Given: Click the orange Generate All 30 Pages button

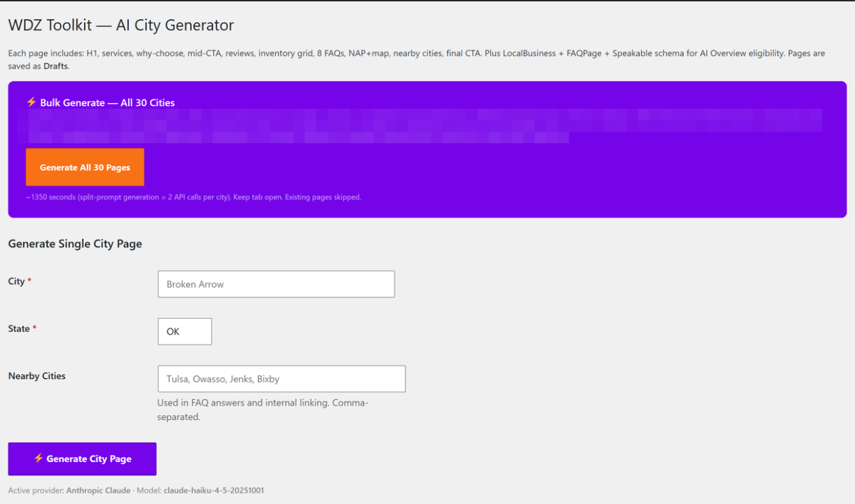Looking at the screenshot, I should click(85, 167).
